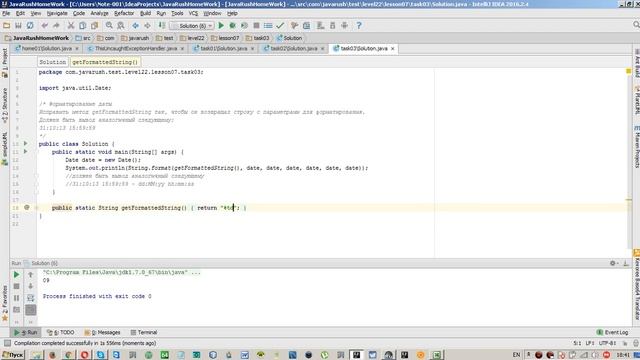The width and height of the screenshot is (640, 360).
Task: Open the Refactor menu
Action: point(124,13)
